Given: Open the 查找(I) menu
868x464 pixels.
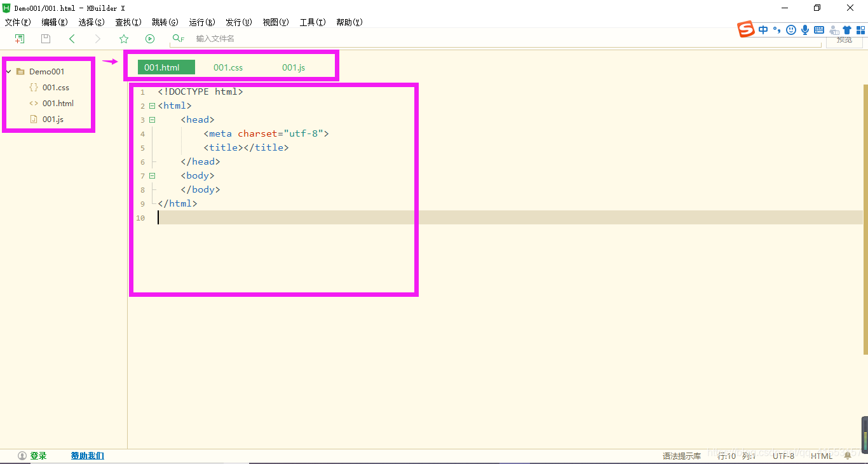Looking at the screenshot, I should 128,22.
